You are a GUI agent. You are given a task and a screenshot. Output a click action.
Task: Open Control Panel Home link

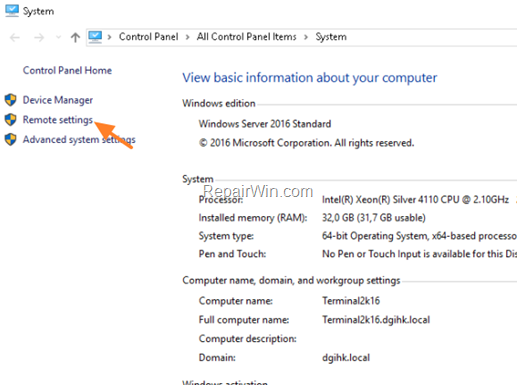point(67,70)
